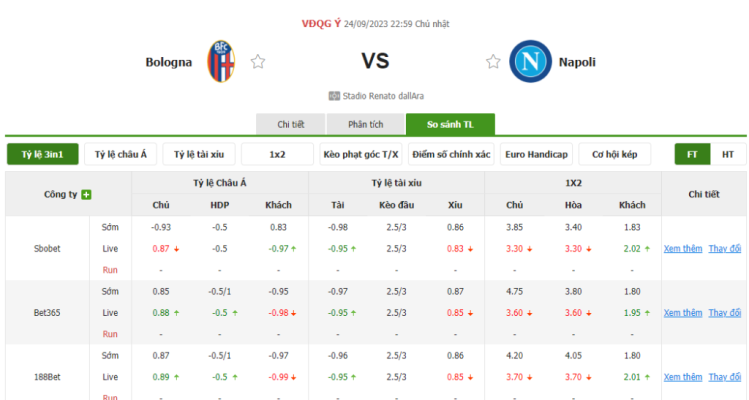This screenshot has height=400, width=749.
Task: Select the So sánh TL tab
Action: point(450,124)
